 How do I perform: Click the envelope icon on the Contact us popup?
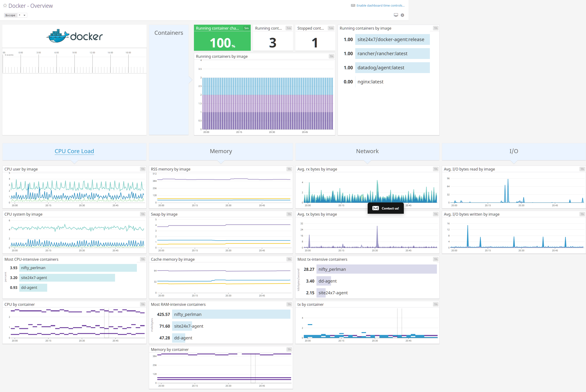tap(376, 208)
